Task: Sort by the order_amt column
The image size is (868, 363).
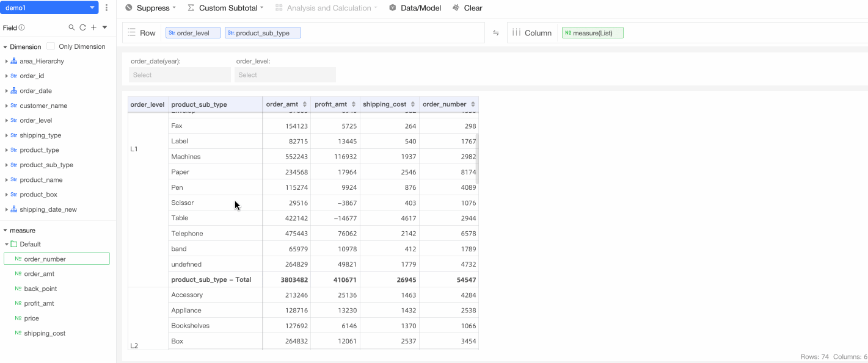Action: [305, 104]
